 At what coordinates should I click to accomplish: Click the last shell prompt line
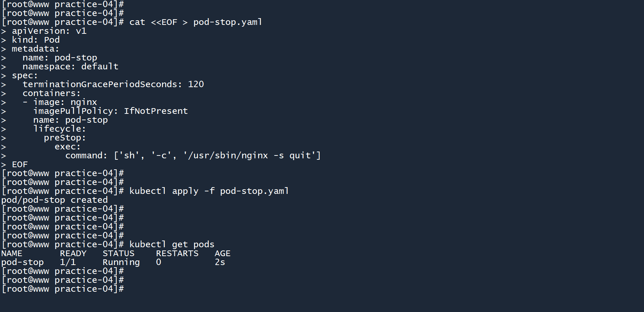[x=63, y=289]
